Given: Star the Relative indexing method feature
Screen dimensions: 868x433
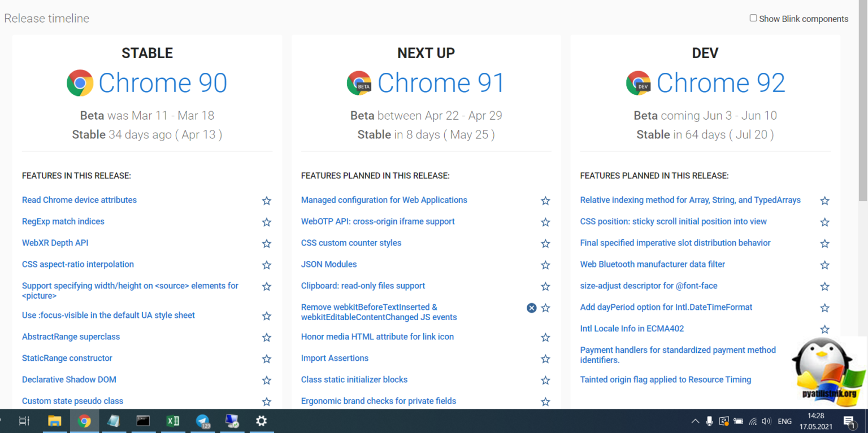Looking at the screenshot, I should point(824,201).
